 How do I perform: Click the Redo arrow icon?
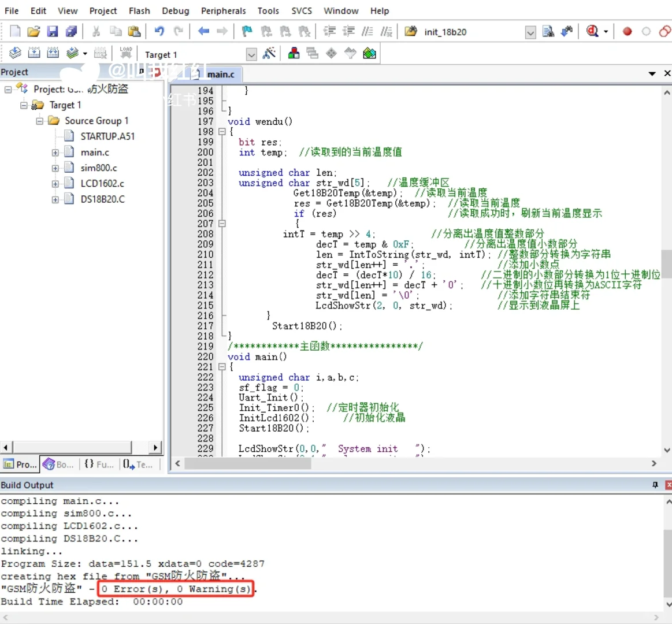click(179, 31)
